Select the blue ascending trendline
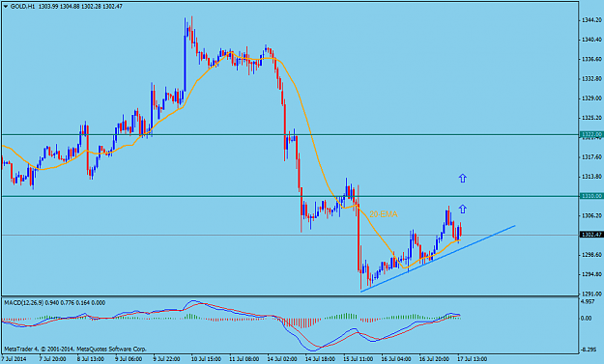The image size is (604, 364). click(x=438, y=259)
